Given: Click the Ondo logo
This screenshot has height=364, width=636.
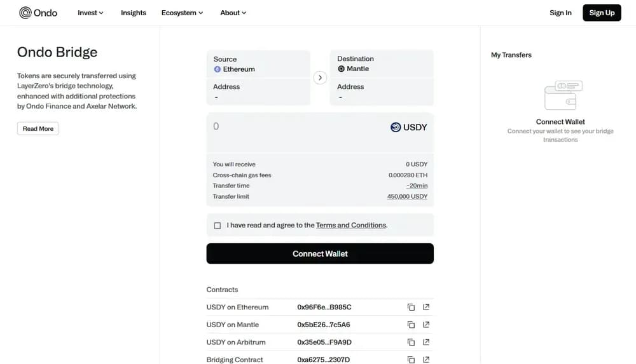Looking at the screenshot, I should (x=38, y=13).
